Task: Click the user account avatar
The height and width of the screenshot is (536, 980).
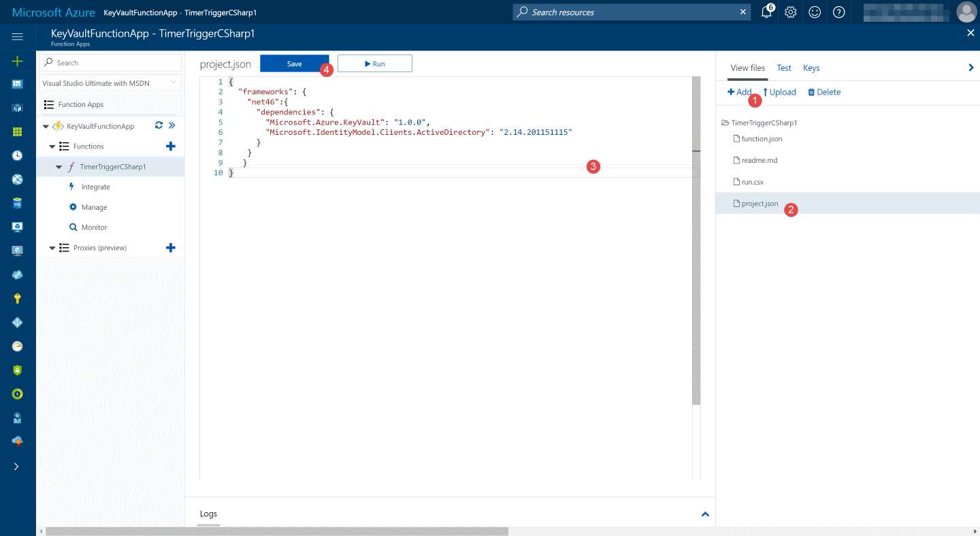Action: (x=966, y=12)
